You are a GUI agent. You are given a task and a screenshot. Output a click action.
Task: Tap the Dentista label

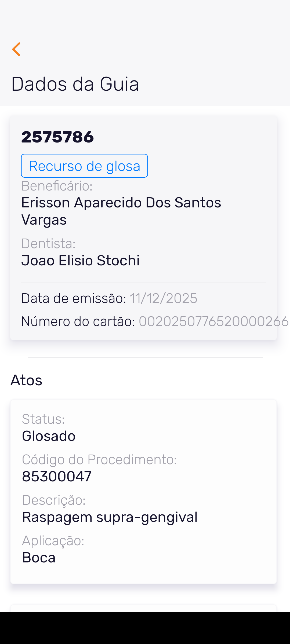[x=48, y=244]
